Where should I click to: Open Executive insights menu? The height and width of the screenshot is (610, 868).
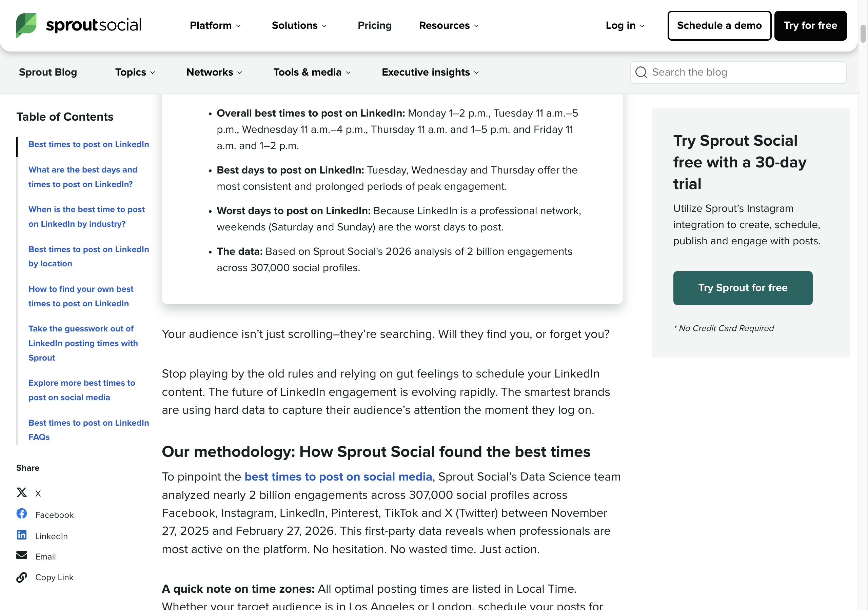click(x=430, y=72)
